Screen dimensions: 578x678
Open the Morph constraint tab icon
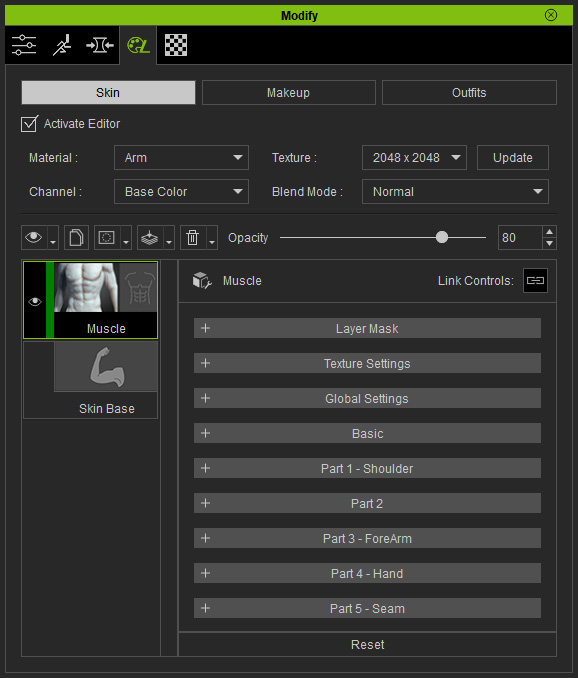pos(100,45)
